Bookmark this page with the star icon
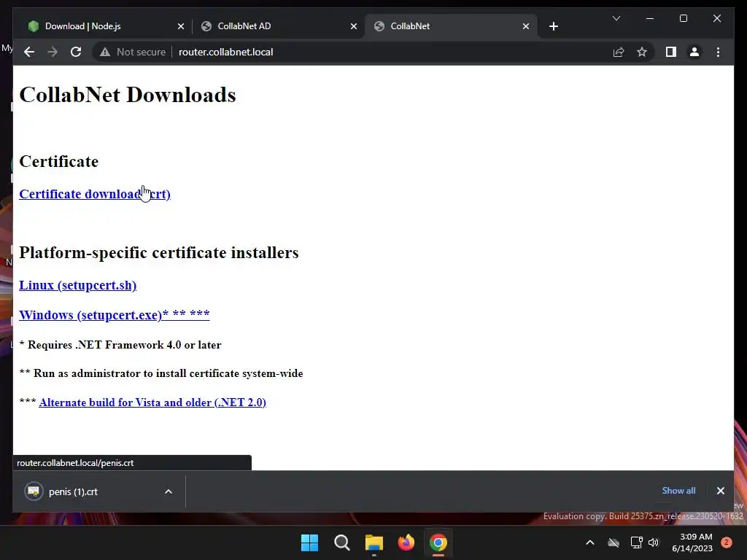Image resolution: width=747 pixels, height=560 pixels. coord(642,52)
